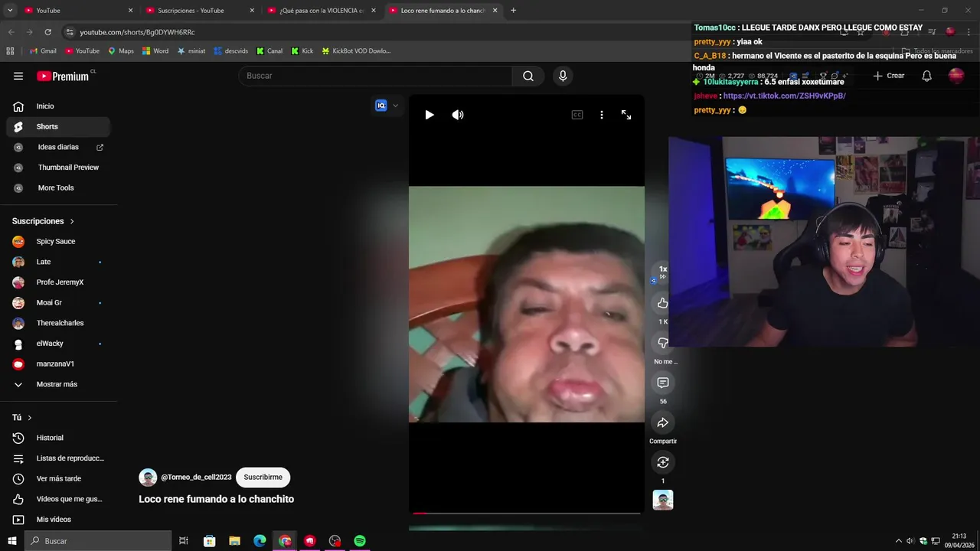The height and width of the screenshot is (551, 980).
Task: Change playback speed 1x control
Action: tap(663, 272)
